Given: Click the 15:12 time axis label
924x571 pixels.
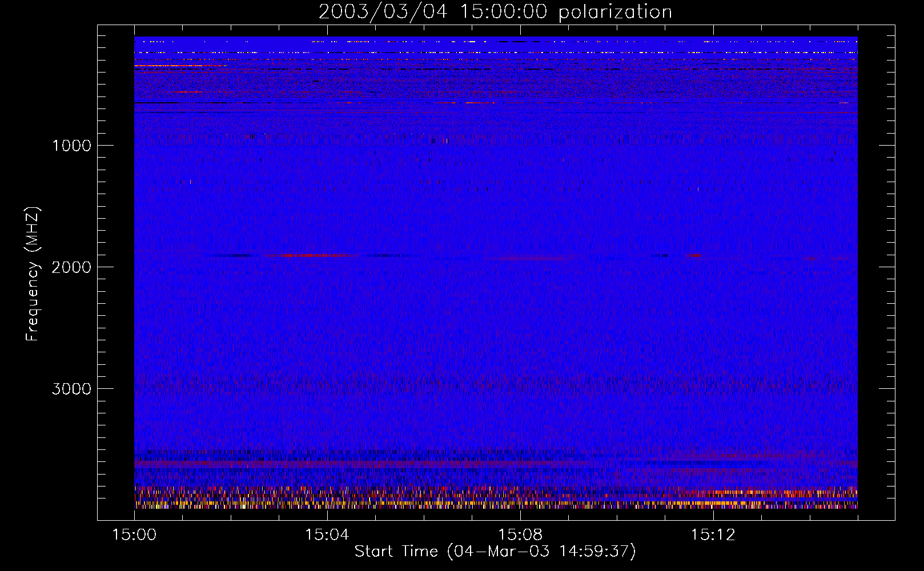Looking at the screenshot, I should pos(713,535).
